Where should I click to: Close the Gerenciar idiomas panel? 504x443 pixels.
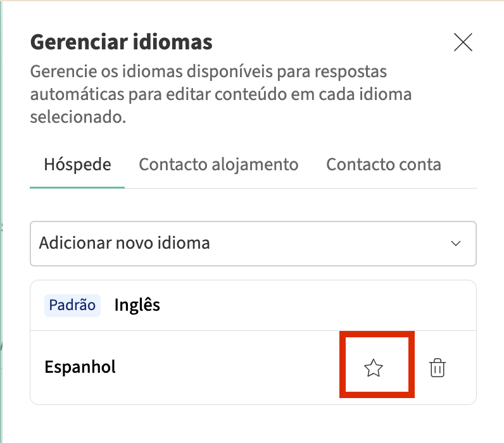point(463,42)
